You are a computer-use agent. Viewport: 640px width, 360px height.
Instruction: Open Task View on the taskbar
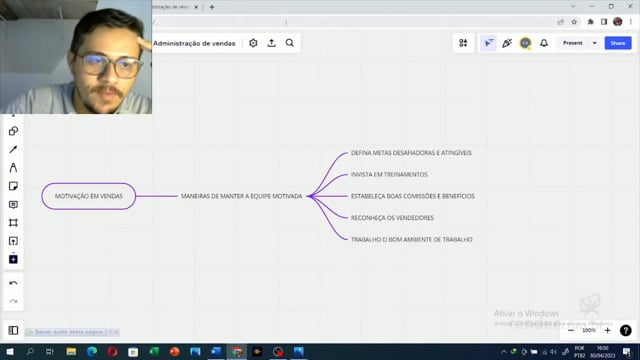50,351
